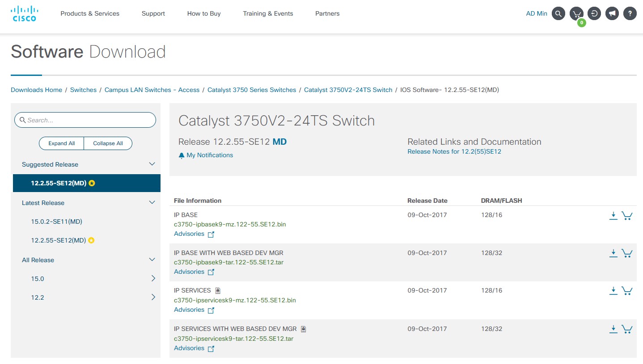Screen dimensions: 643x364
Task: Go to Catalyst 3750V2-24TS Switch breadcrumb
Action: (348, 90)
